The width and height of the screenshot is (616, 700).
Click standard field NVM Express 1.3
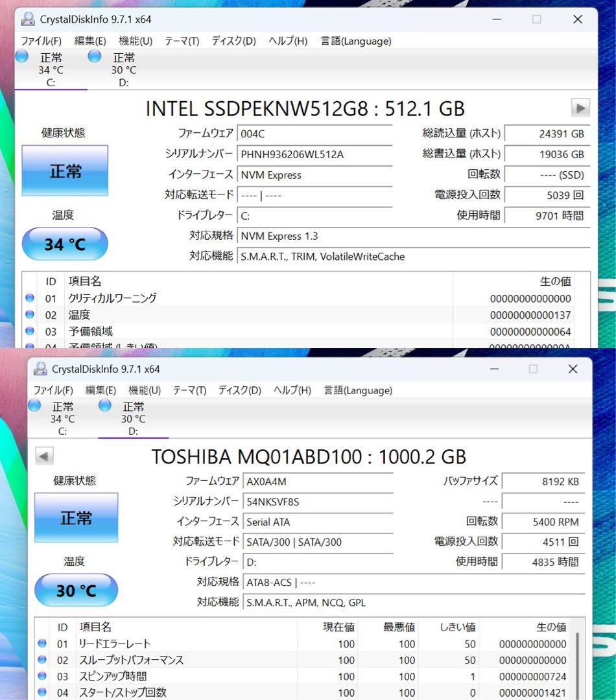pyautogui.click(x=414, y=236)
